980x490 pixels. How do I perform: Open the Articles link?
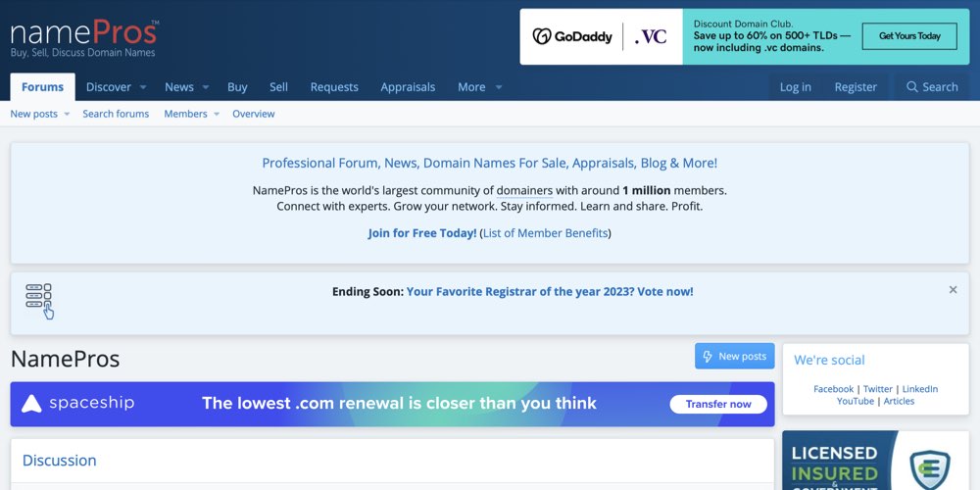point(899,401)
